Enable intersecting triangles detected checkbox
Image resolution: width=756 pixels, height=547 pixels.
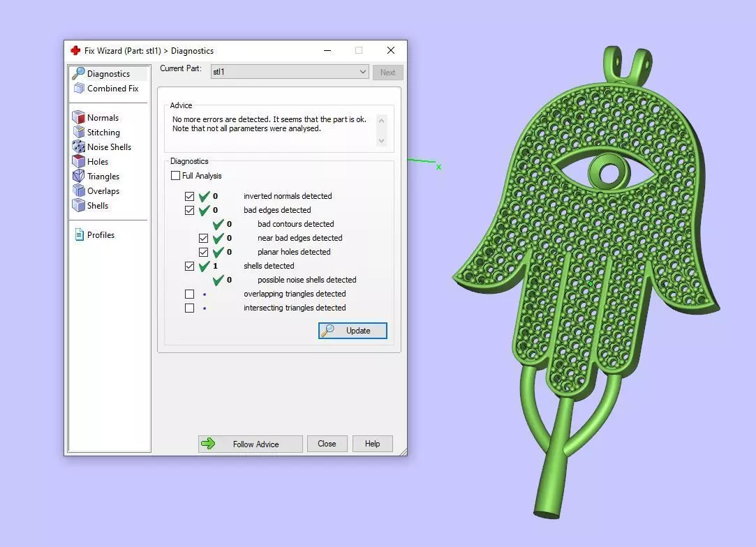coord(189,308)
